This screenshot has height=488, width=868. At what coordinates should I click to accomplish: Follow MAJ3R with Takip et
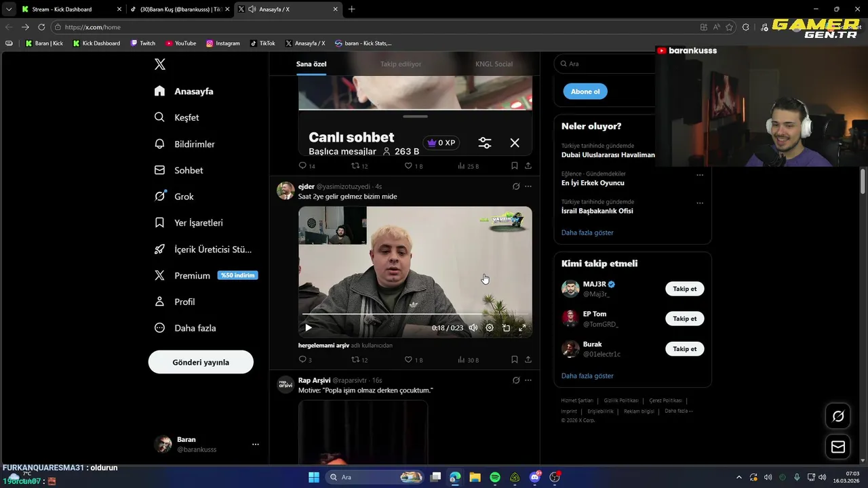pos(685,289)
